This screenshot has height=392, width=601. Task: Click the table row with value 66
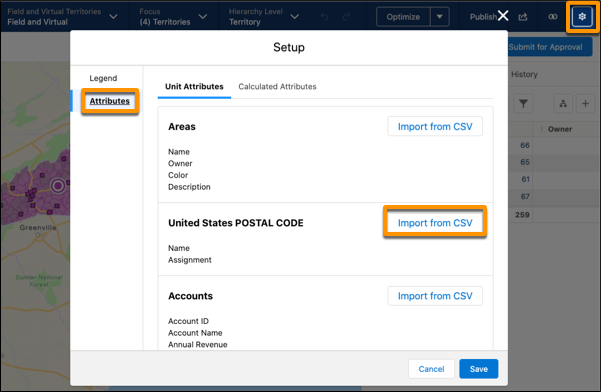(x=554, y=145)
